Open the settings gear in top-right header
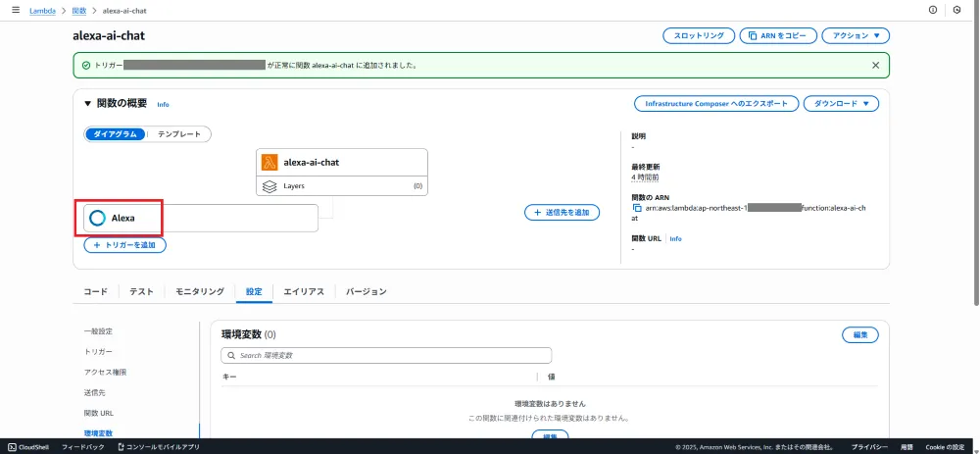The width and height of the screenshot is (980, 454). click(956, 9)
